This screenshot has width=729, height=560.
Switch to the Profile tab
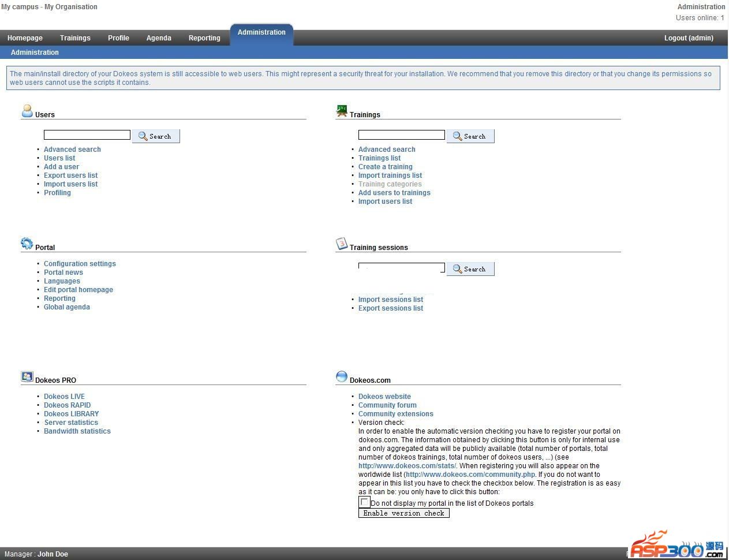118,38
